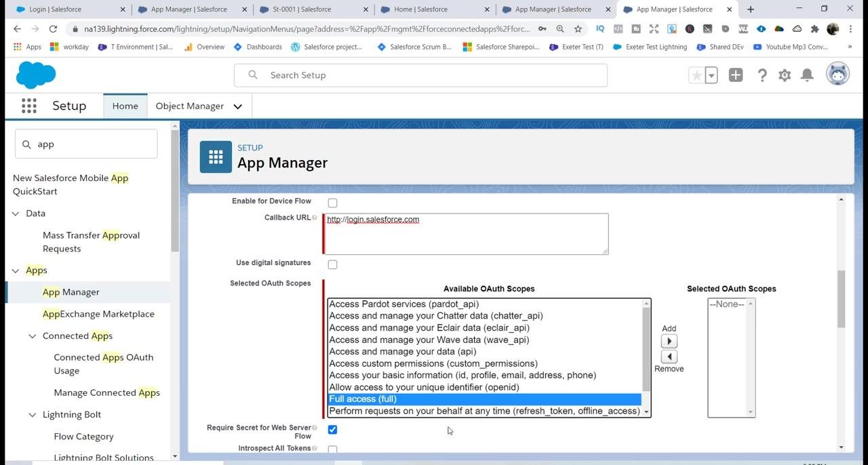This screenshot has height=465, width=868.
Task: Open the workday bookmark
Action: point(69,47)
